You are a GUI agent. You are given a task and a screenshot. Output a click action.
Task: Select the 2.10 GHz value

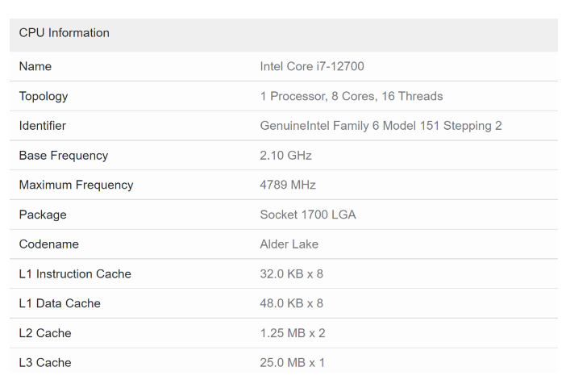click(285, 156)
